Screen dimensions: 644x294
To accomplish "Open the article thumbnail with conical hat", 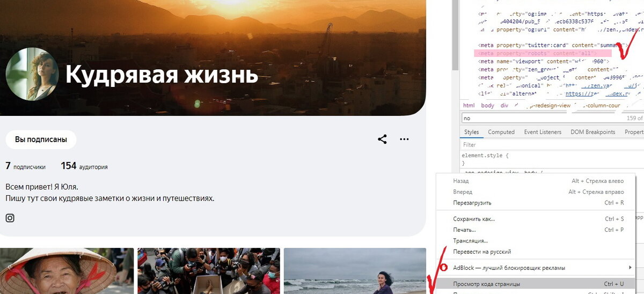I will (x=67, y=271).
